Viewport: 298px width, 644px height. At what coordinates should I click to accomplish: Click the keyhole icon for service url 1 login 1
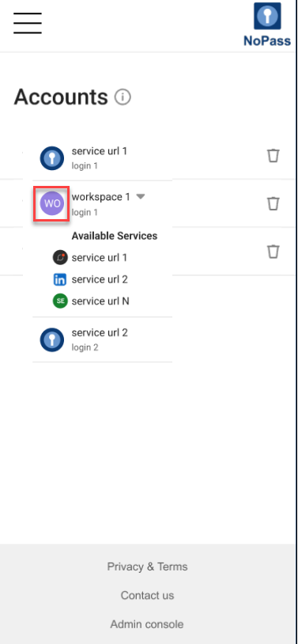pos(51,158)
